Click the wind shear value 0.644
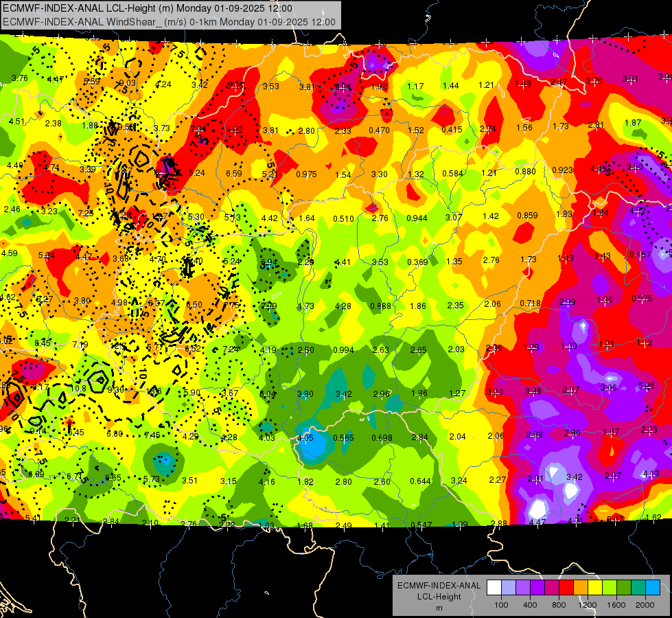This screenshot has height=618, width=672. (x=420, y=481)
